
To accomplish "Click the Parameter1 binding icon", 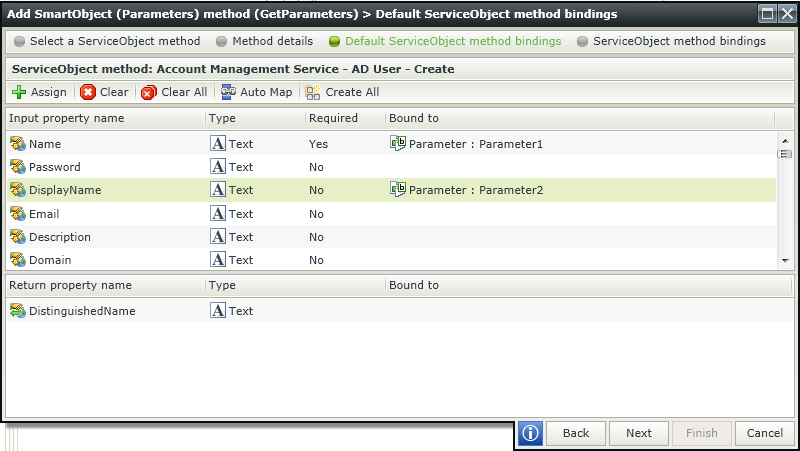I will coord(398,143).
